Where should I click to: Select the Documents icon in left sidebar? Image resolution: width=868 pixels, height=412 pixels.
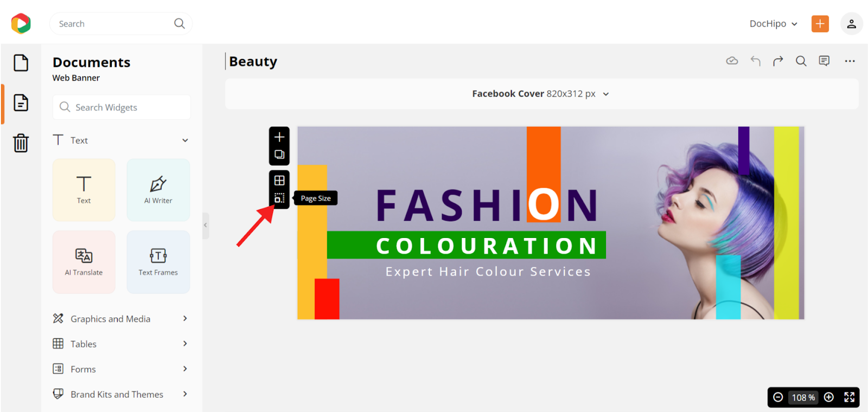pyautogui.click(x=21, y=102)
